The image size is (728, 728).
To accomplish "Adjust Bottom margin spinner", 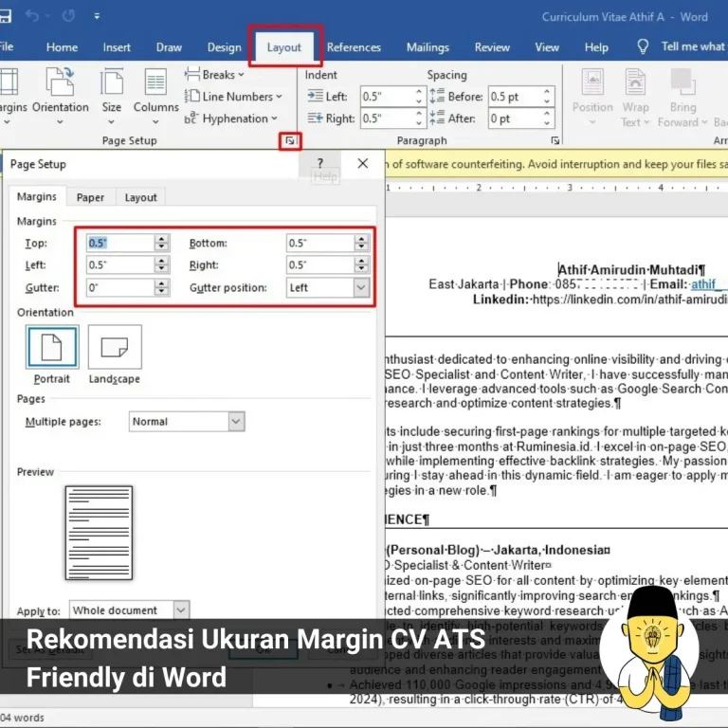I will [361, 243].
